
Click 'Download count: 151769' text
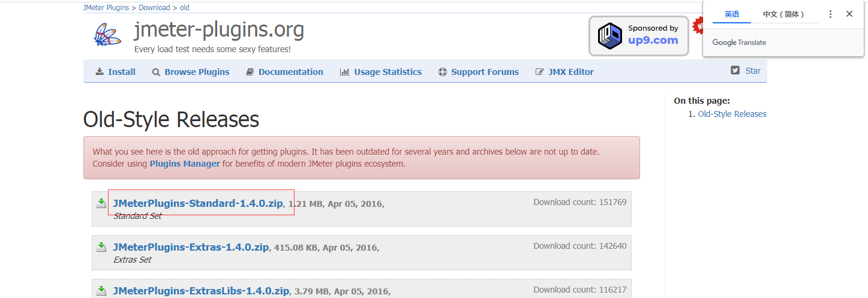tap(580, 202)
